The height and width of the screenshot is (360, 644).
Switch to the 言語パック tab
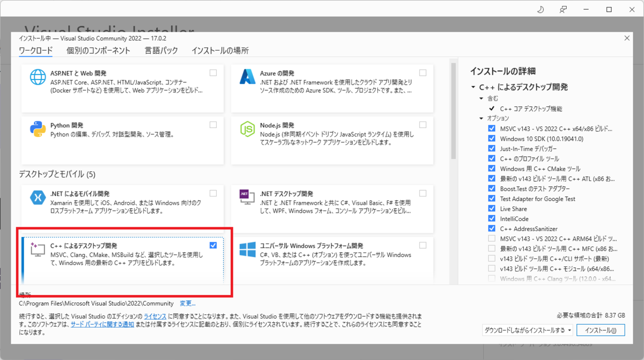coord(161,51)
